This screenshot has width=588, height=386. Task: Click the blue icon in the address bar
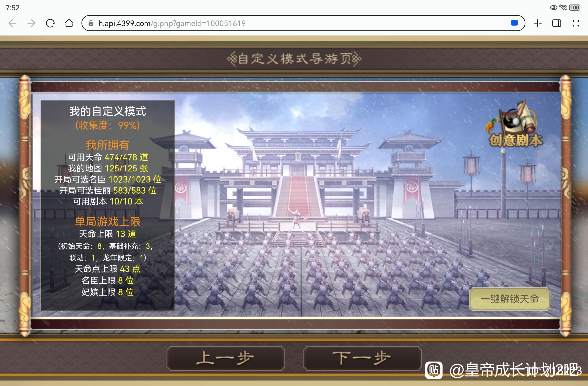pos(514,23)
